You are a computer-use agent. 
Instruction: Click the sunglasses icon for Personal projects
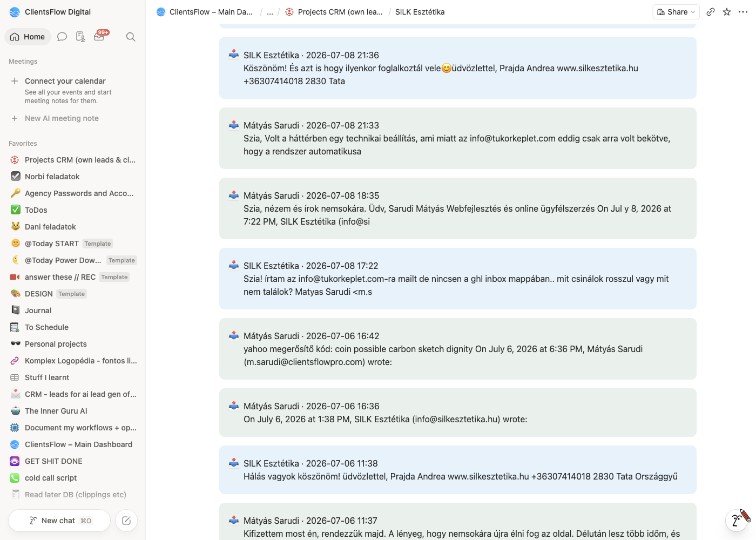15,344
